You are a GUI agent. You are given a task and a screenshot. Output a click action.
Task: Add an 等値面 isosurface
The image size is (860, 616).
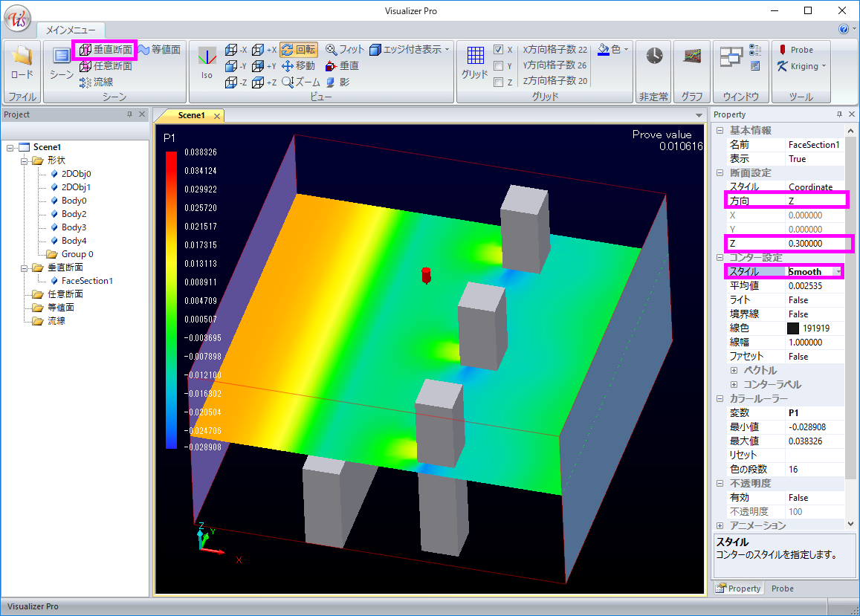158,50
